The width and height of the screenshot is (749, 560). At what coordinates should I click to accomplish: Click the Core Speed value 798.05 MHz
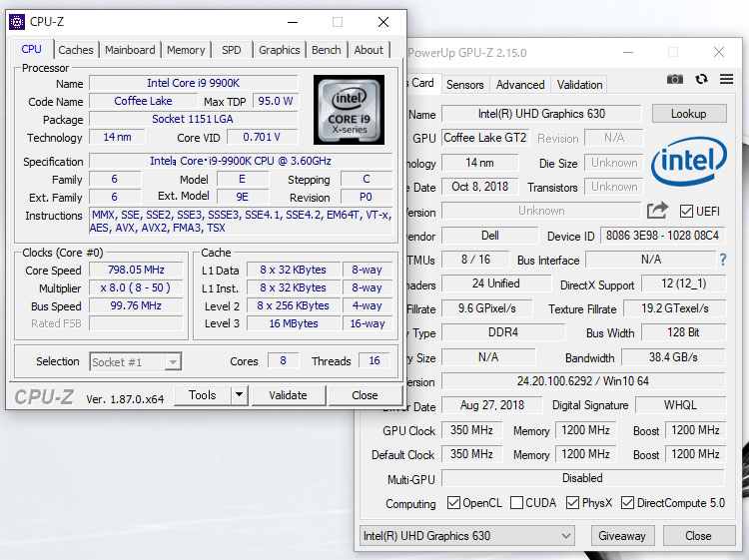pos(136,270)
